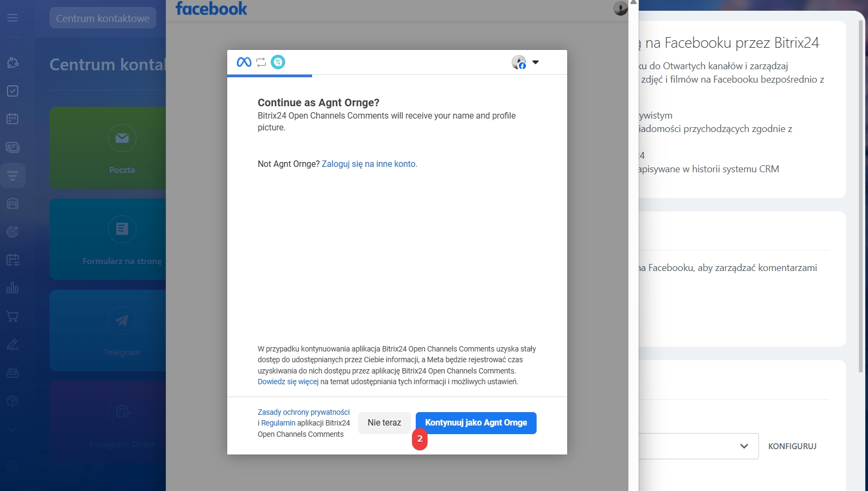Click the Centrum kontaktowe top button
This screenshot has height=491, width=868.
tap(103, 18)
